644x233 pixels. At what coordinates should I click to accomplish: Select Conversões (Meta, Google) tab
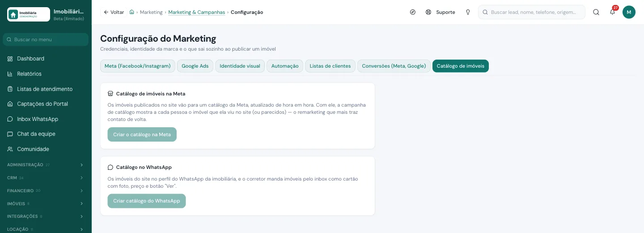coord(394,66)
